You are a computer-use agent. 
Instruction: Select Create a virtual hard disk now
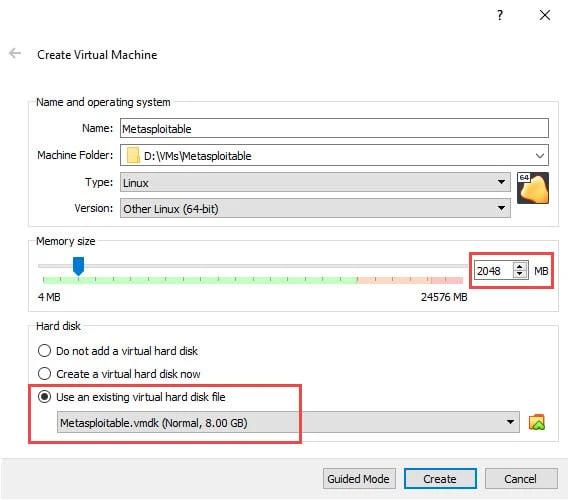119,374
